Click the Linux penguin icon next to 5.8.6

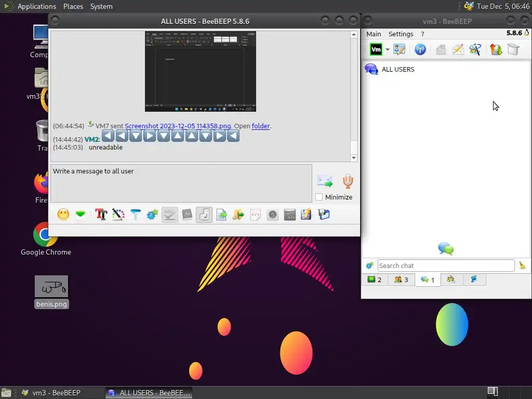point(527,33)
